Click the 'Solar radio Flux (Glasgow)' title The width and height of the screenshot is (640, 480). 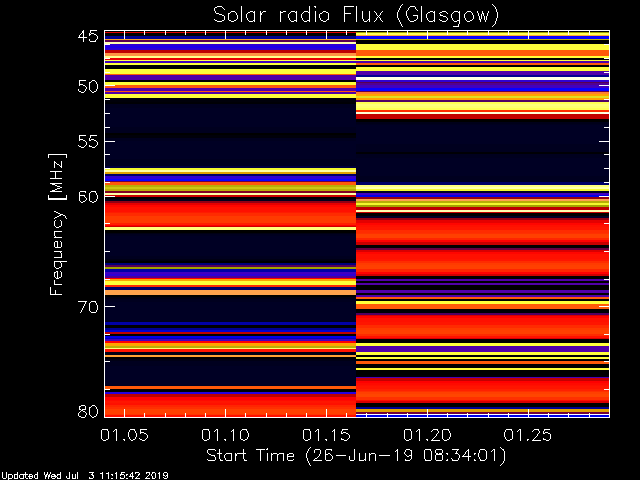(356, 16)
